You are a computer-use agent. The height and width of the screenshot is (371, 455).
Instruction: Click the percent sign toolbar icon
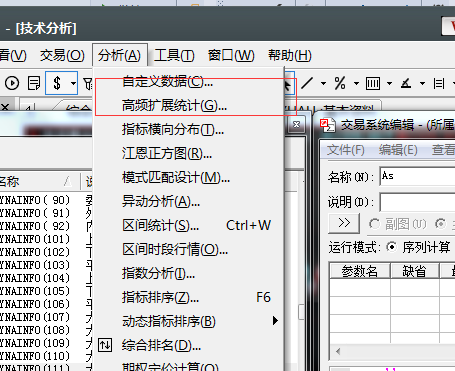[340, 83]
